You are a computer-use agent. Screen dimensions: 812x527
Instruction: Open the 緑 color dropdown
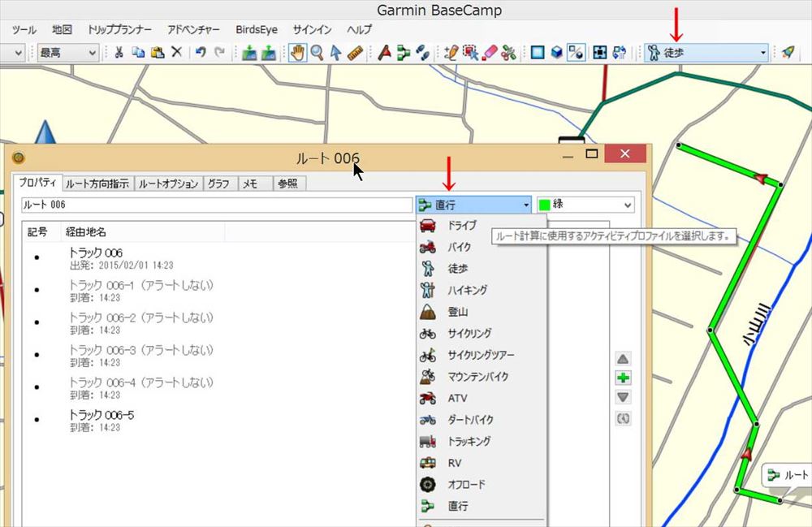coord(585,205)
